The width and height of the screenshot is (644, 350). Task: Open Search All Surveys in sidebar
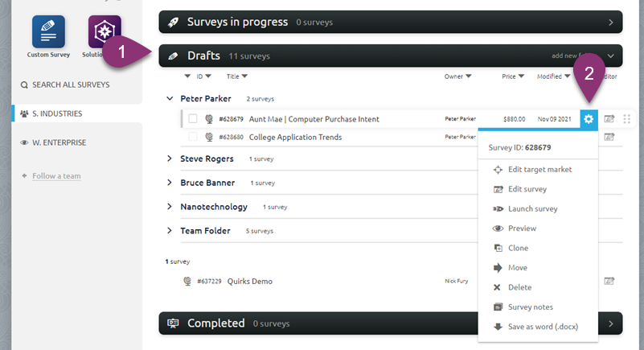pyautogui.click(x=70, y=84)
